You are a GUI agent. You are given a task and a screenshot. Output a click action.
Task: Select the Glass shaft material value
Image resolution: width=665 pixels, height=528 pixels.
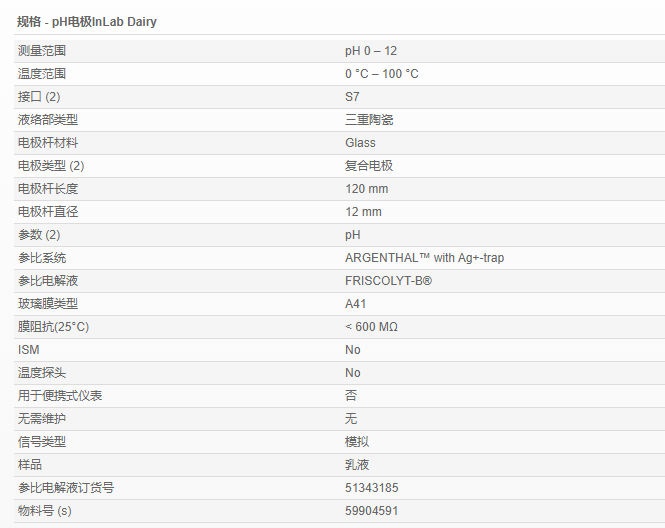tap(360, 143)
